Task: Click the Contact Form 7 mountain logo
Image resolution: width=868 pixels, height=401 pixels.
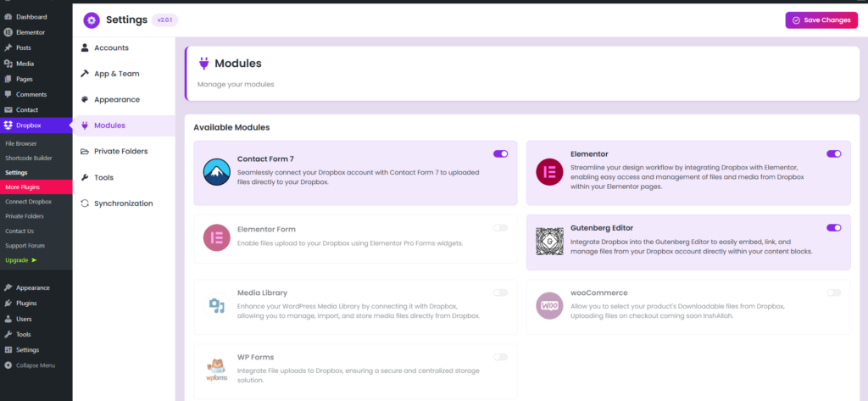Action: pos(216,172)
